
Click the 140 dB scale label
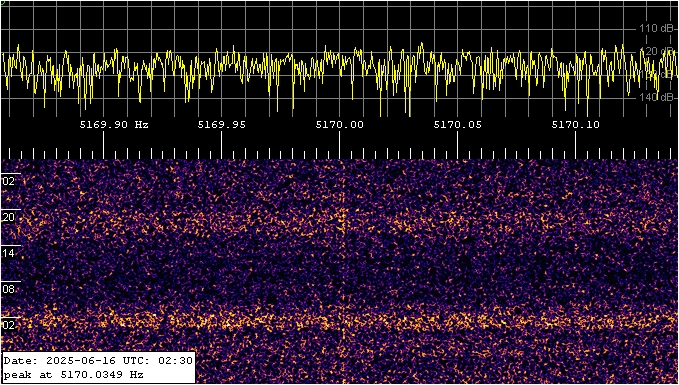pyautogui.click(x=656, y=97)
